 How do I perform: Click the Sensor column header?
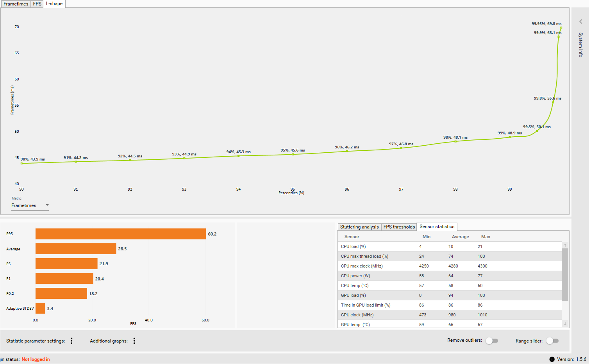tap(352, 237)
